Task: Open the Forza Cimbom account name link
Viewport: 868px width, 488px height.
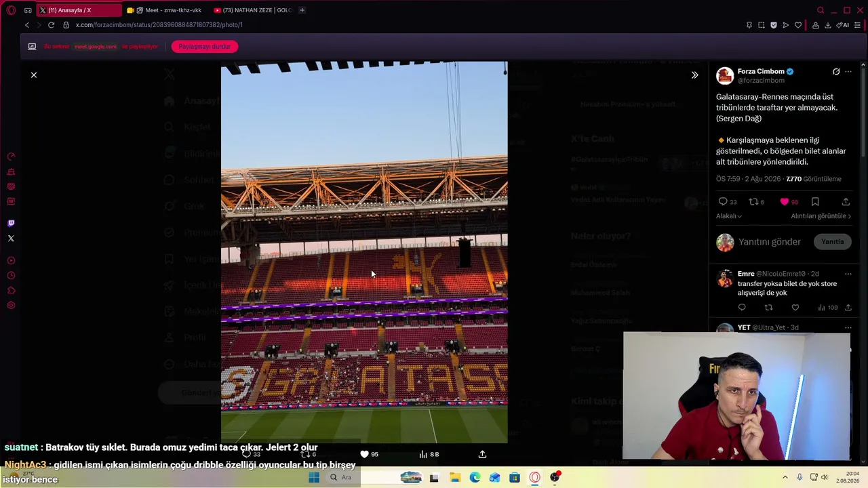Action: (761, 71)
